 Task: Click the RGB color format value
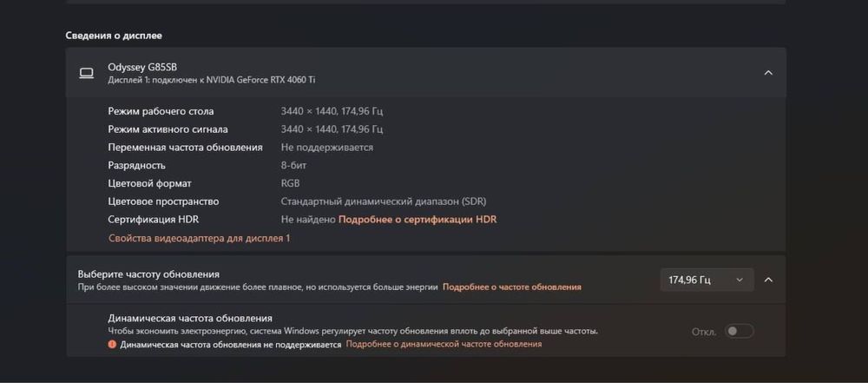(x=291, y=183)
